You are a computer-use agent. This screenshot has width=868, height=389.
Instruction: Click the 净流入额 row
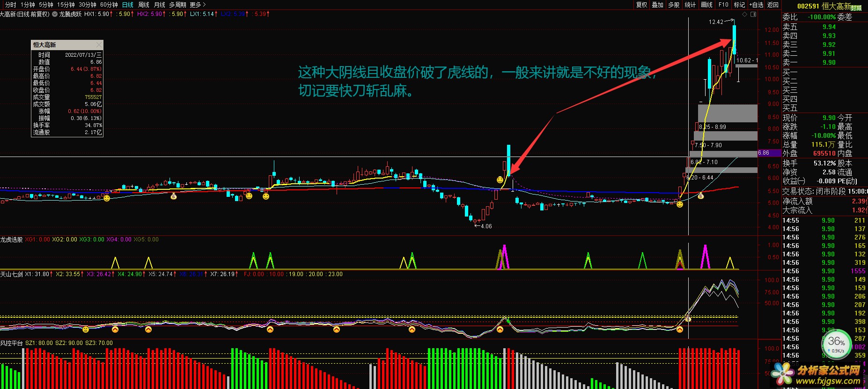pyautogui.click(x=824, y=201)
